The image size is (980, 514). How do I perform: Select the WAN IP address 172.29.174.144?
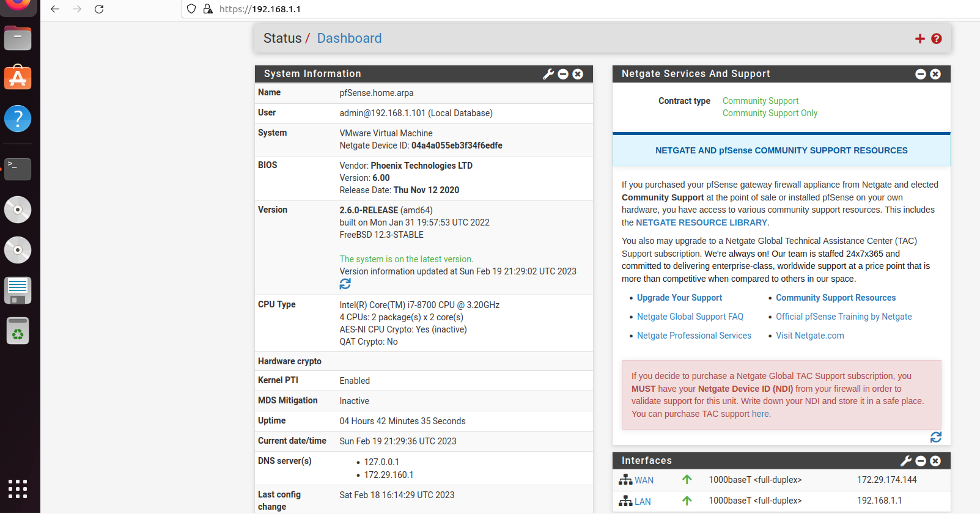(886, 480)
